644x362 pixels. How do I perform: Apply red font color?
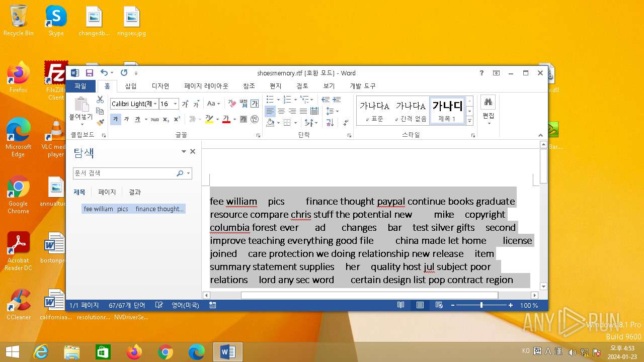(226, 119)
